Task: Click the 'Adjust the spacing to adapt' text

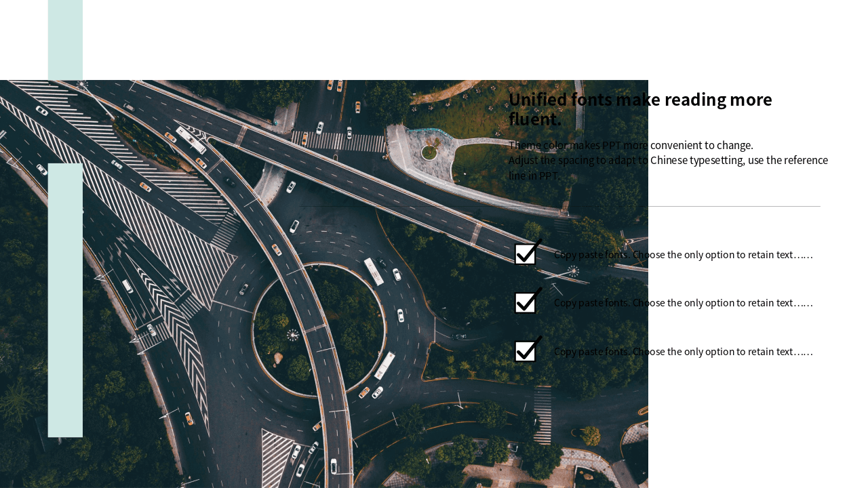Action: [x=668, y=168]
